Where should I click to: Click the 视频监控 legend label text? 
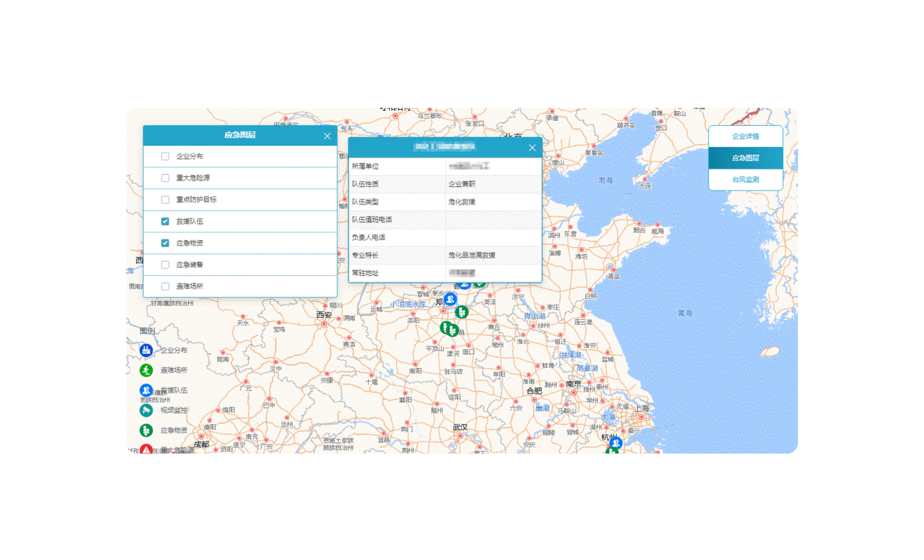pyautogui.click(x=174, y=410)
